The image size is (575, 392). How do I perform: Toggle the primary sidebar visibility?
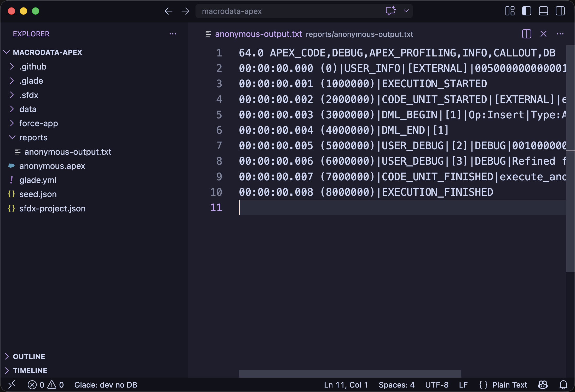pos(527,11)
